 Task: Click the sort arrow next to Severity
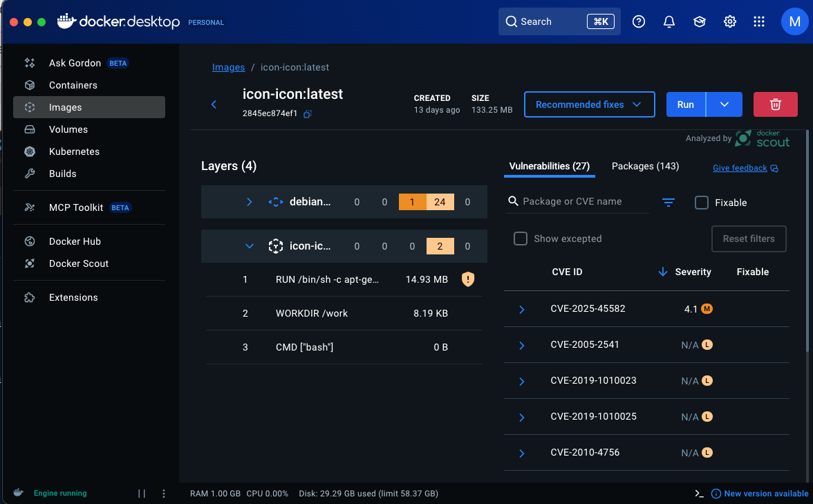pos(662,272)
